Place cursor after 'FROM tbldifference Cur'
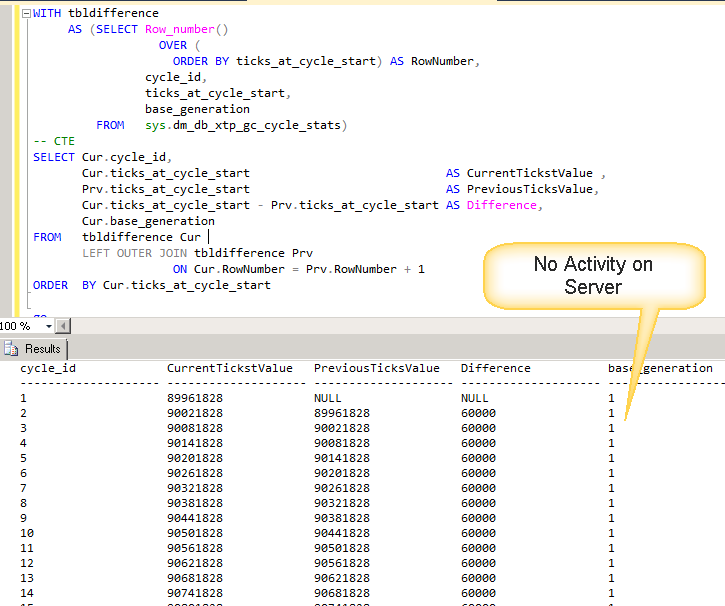Screen dimensions: 725x606 pos(207,237)
